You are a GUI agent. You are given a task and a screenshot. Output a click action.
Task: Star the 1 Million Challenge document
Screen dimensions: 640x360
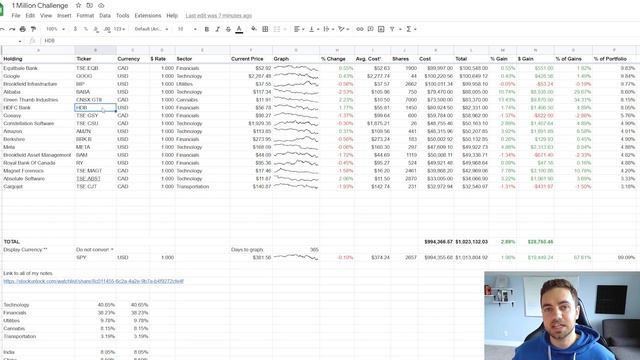pos(78,6)
